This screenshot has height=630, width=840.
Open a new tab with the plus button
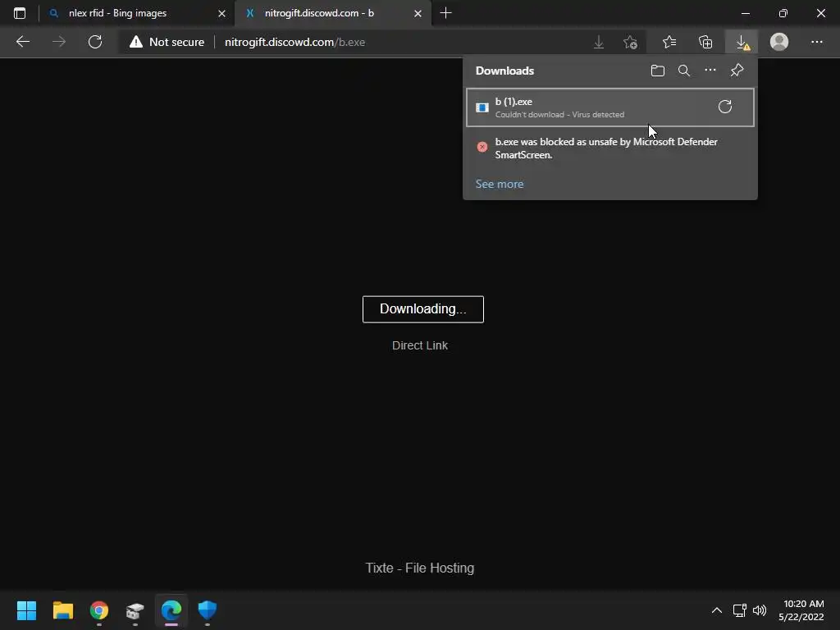[x=445, y=13]
